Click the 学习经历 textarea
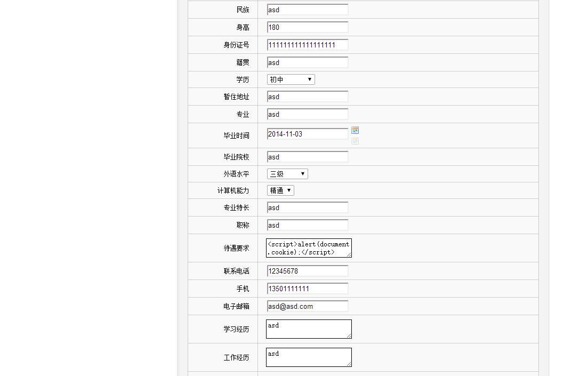This screenshot has height=376, width=588. [309, 329]
